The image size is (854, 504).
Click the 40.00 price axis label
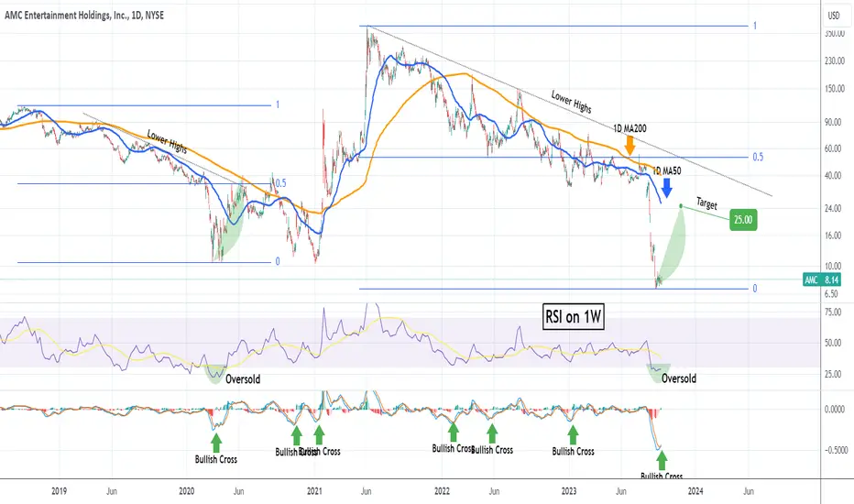[x=833, y=176]
